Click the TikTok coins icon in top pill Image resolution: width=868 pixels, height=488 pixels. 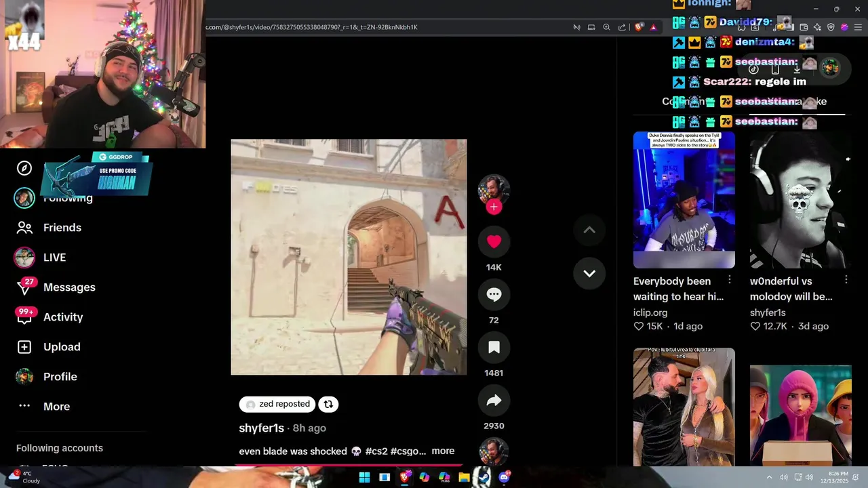click(753, 68)
